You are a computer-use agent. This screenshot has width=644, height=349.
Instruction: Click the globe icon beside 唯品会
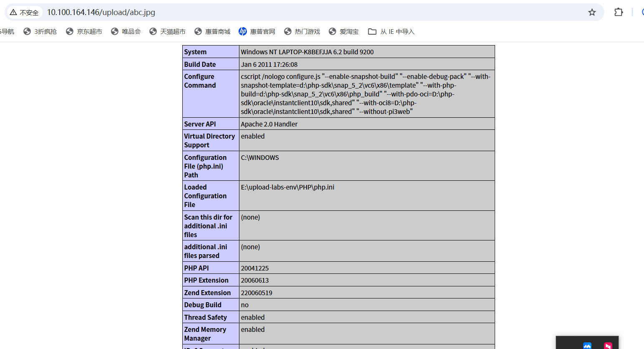[115, 31]
